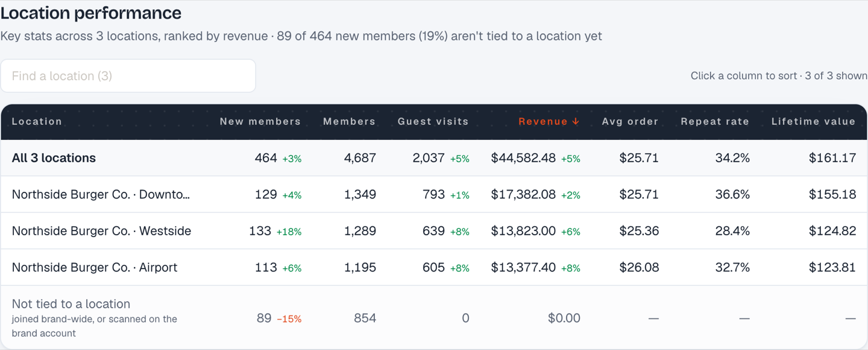Click the 639 guest visits value
Screen dimensions: 868x350
pos(433,231)
